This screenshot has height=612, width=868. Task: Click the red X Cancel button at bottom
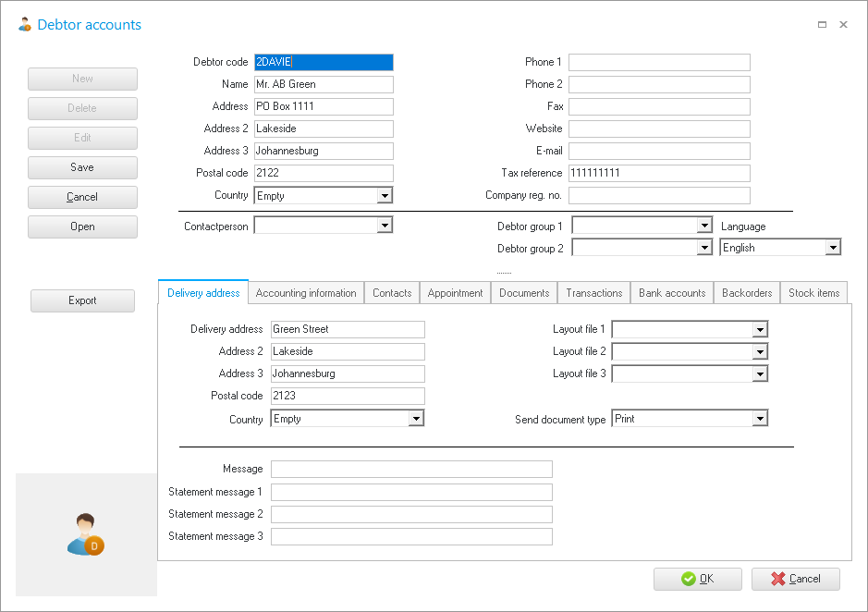point(795,579)
